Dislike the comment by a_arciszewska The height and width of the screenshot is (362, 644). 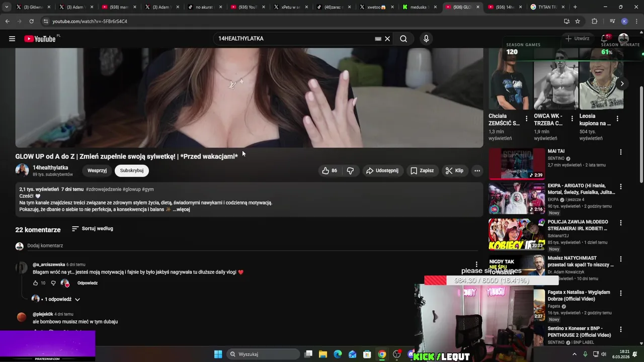[53, 283]
